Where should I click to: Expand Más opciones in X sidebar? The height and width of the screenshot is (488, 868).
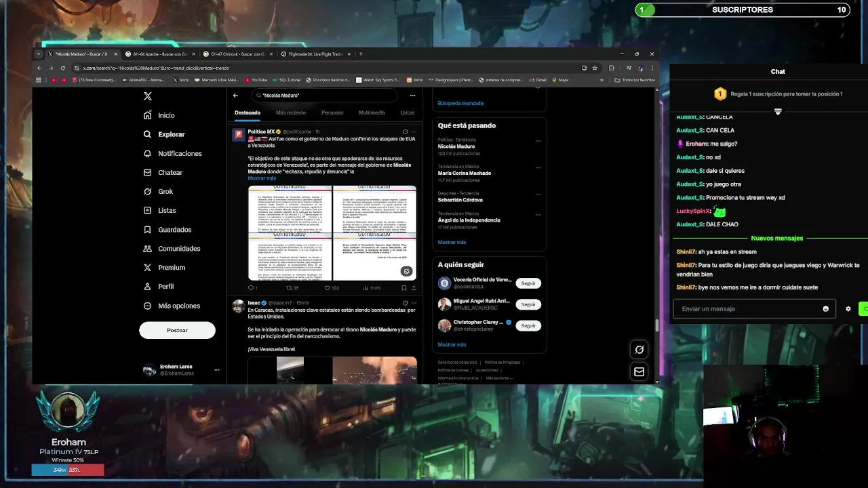(x=172, y=306)
